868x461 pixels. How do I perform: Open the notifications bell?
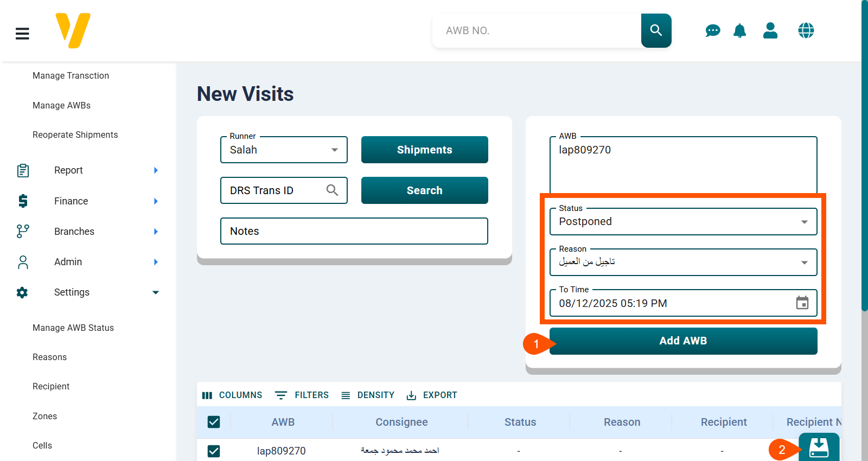[739, 31]
